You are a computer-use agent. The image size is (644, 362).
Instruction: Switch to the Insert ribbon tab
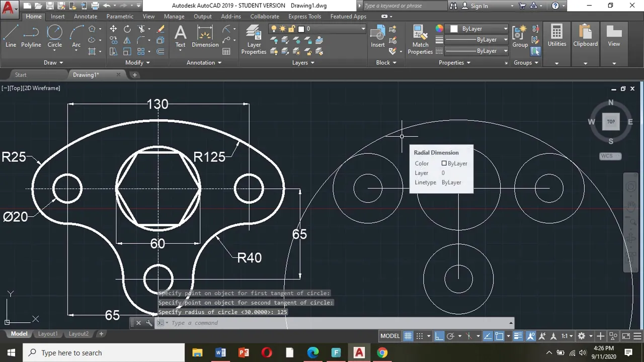(x=57, y=17)
